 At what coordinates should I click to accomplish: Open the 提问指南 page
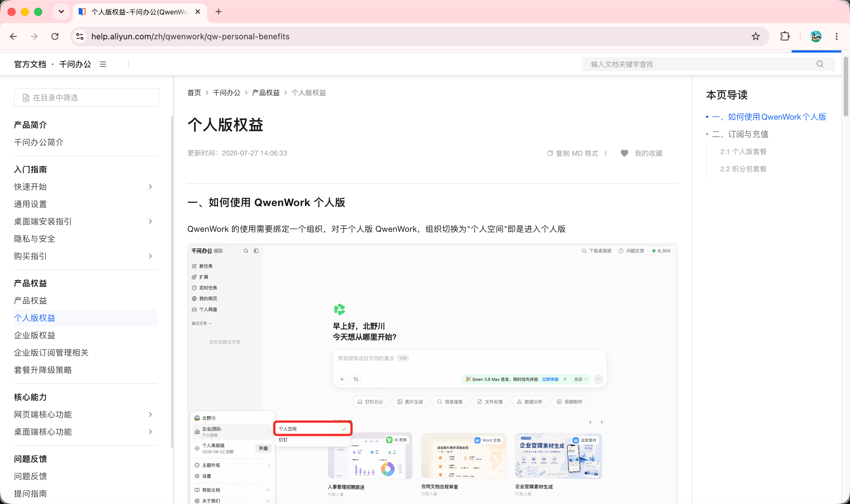point(30,494)
